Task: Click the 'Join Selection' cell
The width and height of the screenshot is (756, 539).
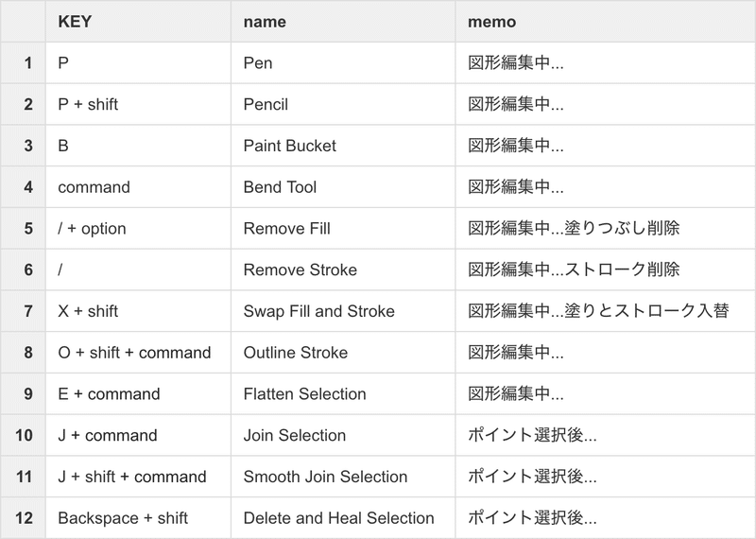Action: [343, 435]
